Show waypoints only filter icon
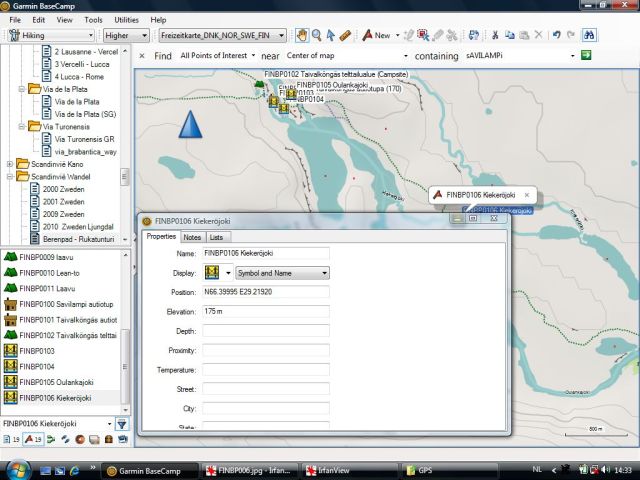640x480 pixels. pos(30,439)
